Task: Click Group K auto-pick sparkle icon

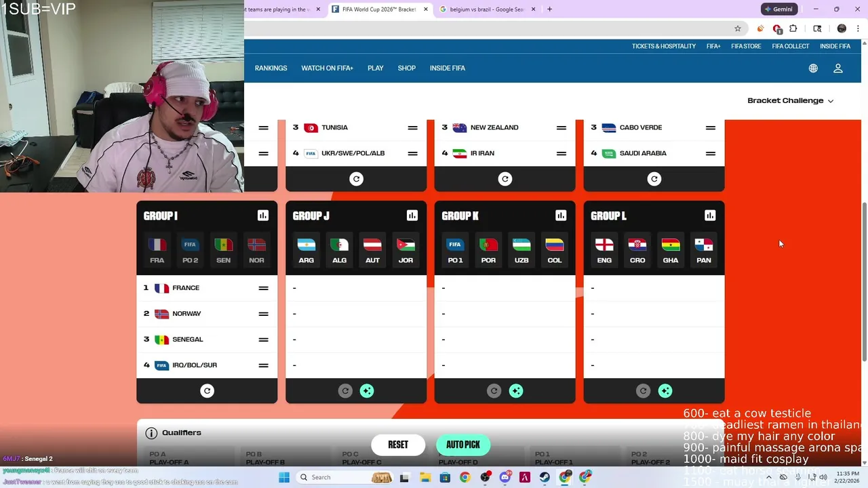Action: click(516, 390)
